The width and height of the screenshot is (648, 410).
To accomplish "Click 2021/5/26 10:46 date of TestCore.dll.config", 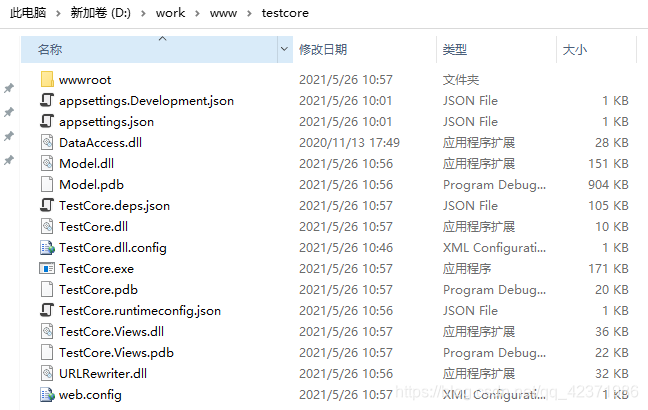I will click(346, 248).
